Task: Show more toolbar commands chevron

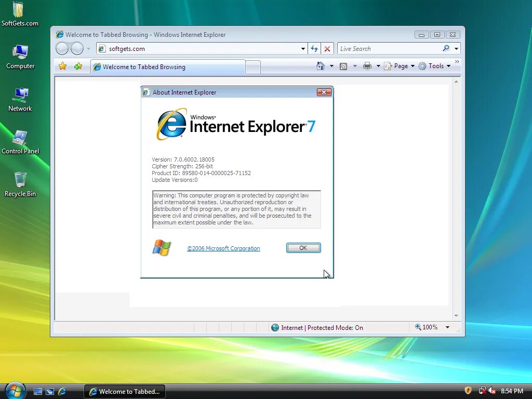Action: [457, 62]
